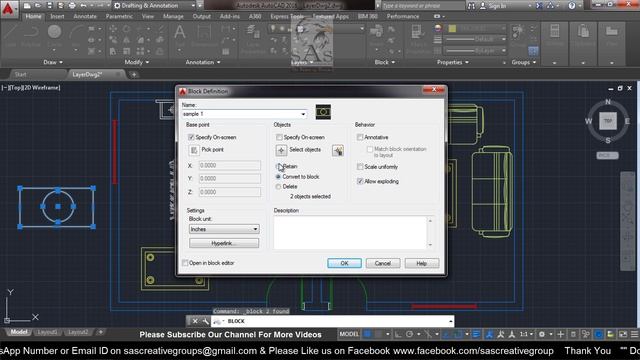The height and width of the screenshot is (360, 640).
Task: Click the Save icon in Quick Access toolbar
Action: 50,6
